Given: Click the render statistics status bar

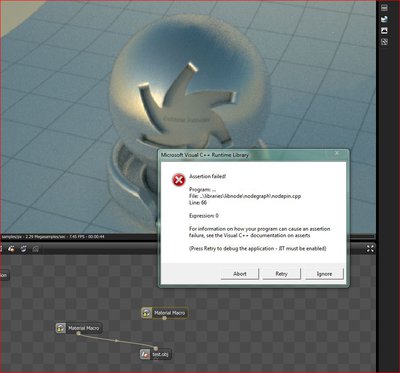Looking at the screenshot, I should [53, 237].
